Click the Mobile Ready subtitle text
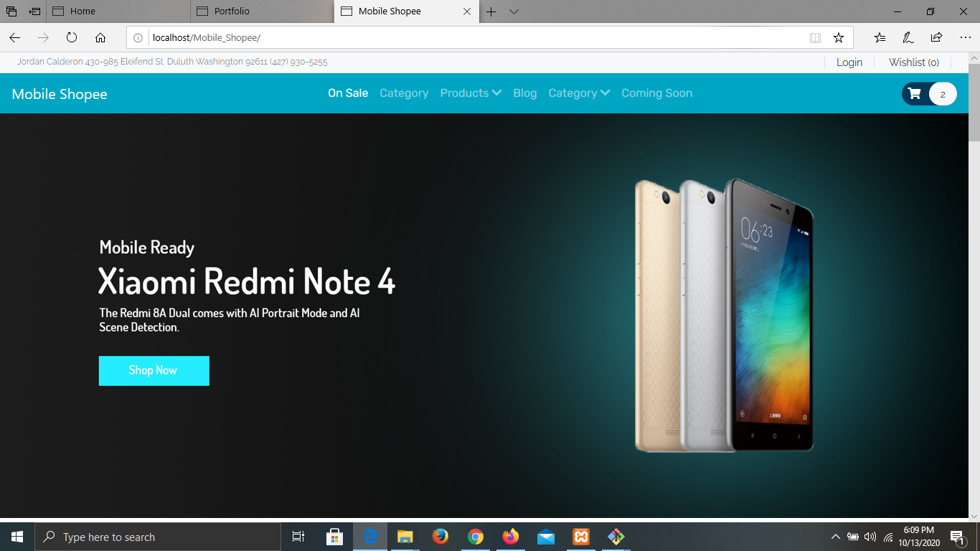Viewport: 980px width, 551px height. 147,248
